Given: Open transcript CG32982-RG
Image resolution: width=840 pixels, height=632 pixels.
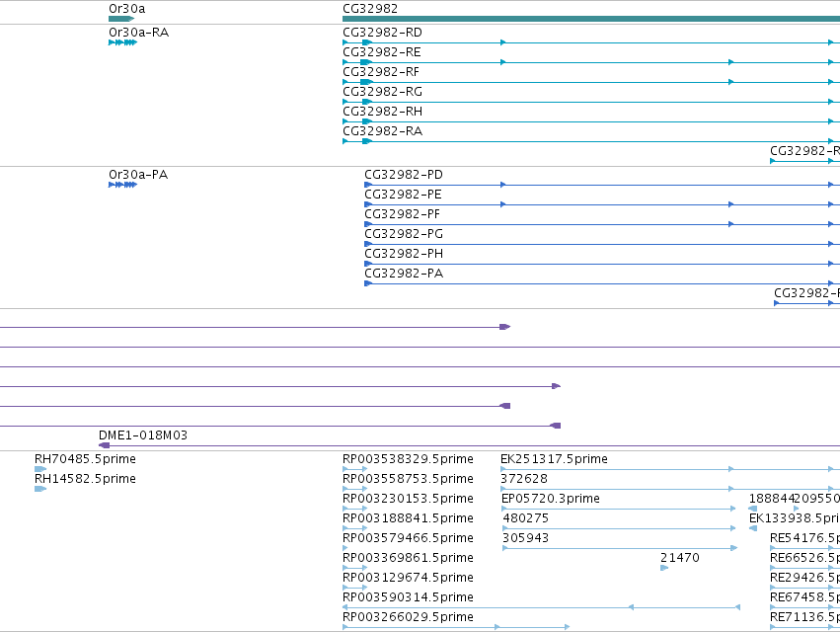Looking at the screenshot, I should [383, 92].
